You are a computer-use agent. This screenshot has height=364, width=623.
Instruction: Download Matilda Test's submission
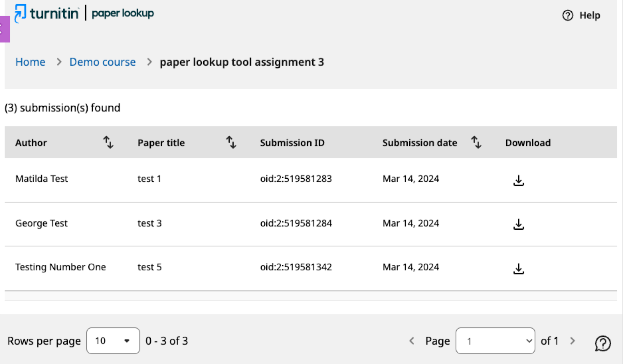click(x=518, y=180)
